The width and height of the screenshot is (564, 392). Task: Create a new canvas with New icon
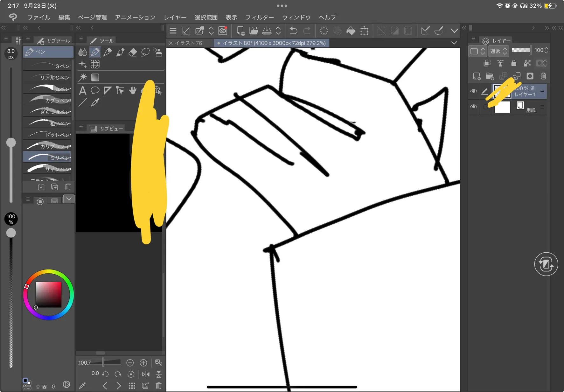click(x=240, y=31)
